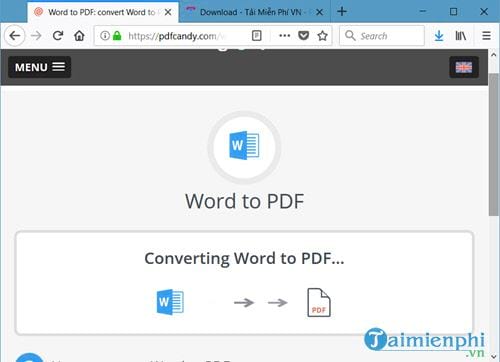The height and width of the screenshot is (362, 500).
Task: Open page actions three-dot menu
Action: click(284, 36)
